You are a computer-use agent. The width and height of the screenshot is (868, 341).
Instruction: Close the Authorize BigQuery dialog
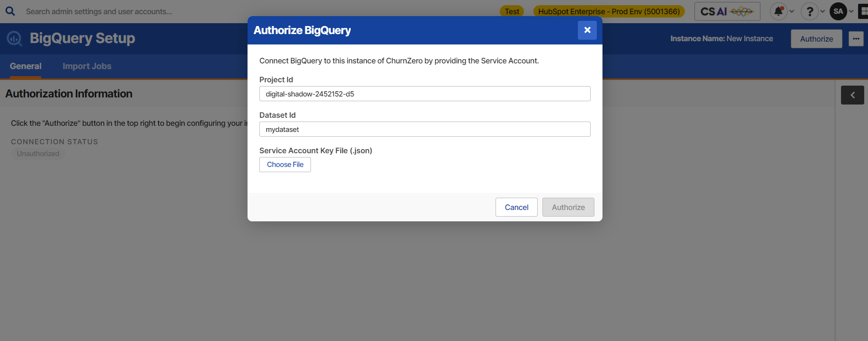587,30
